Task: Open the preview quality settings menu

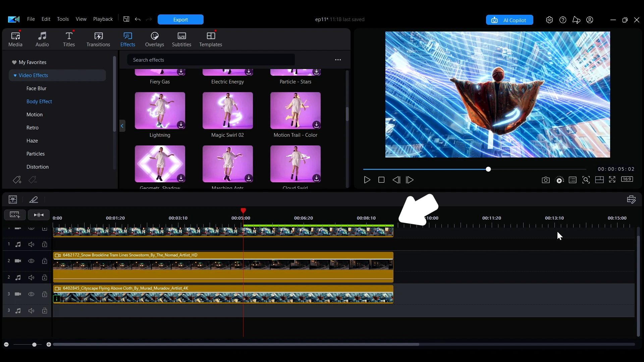Action: click(573, 180)
